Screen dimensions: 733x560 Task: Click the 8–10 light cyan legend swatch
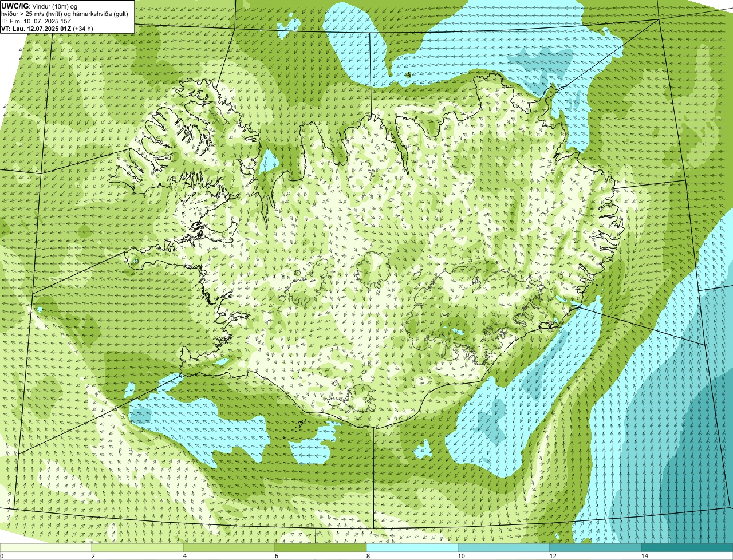click(412, 547)
